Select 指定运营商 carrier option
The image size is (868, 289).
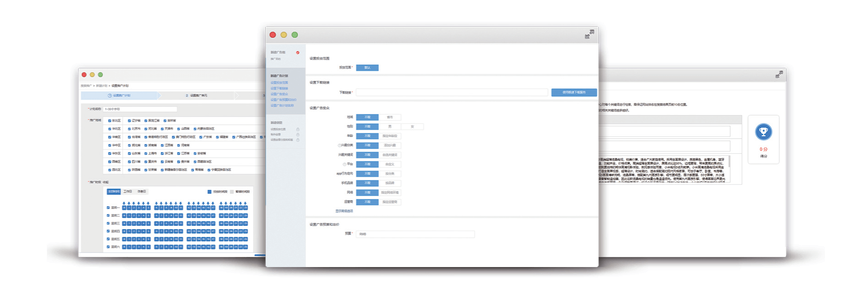(390, 202)
